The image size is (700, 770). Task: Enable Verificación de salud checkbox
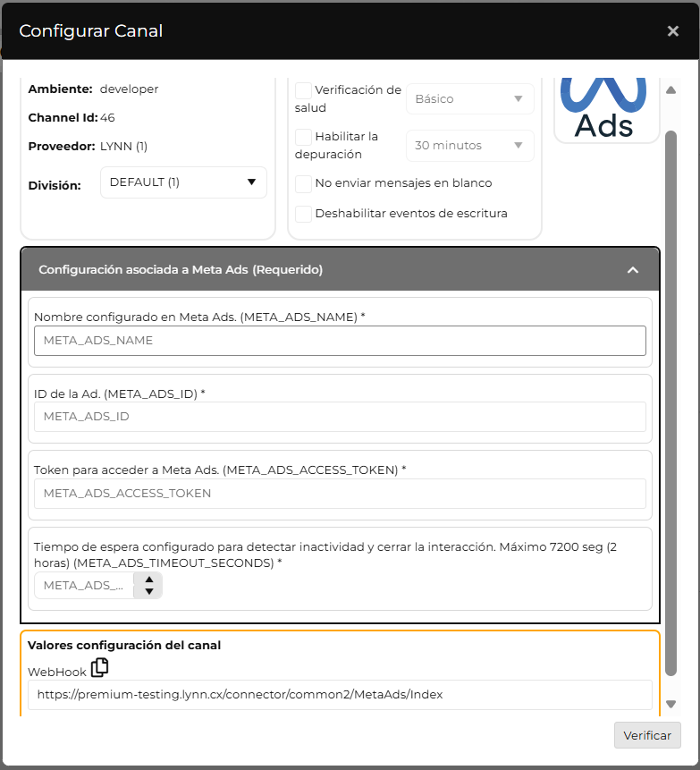pos(303,91)
